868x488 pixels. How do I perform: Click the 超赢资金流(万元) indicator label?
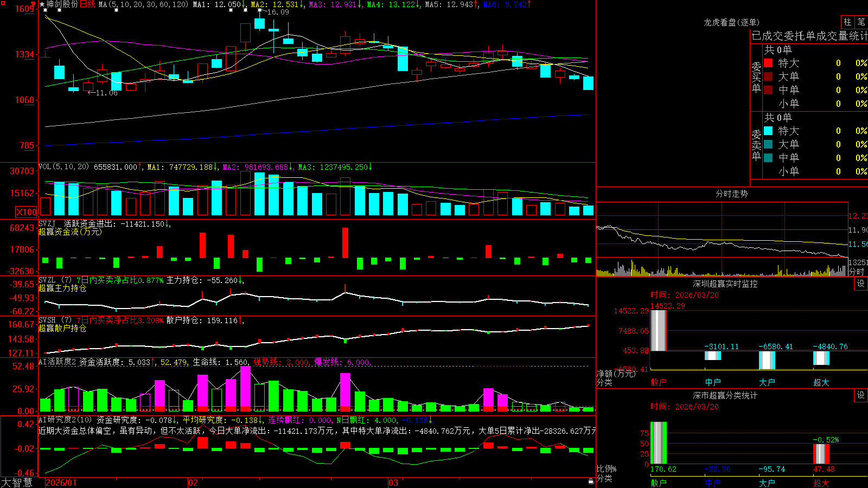70,232
